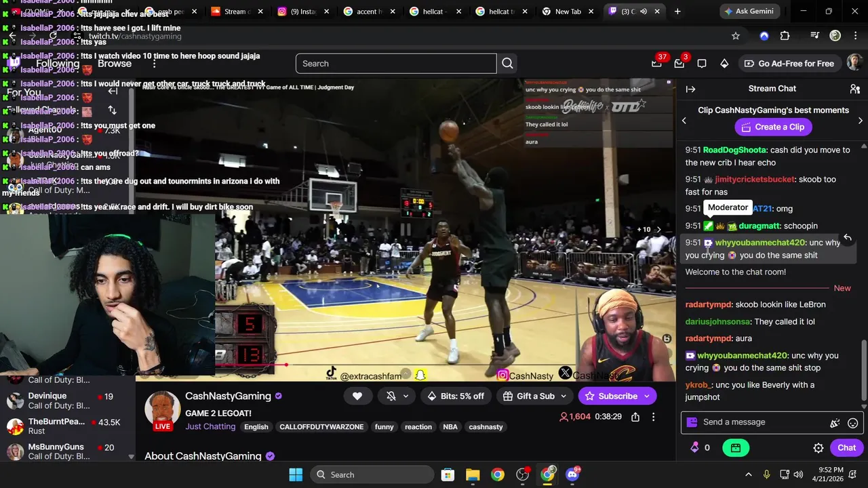Click the green rewards button
Screen dimensions: 868x488
pos(736,447)
